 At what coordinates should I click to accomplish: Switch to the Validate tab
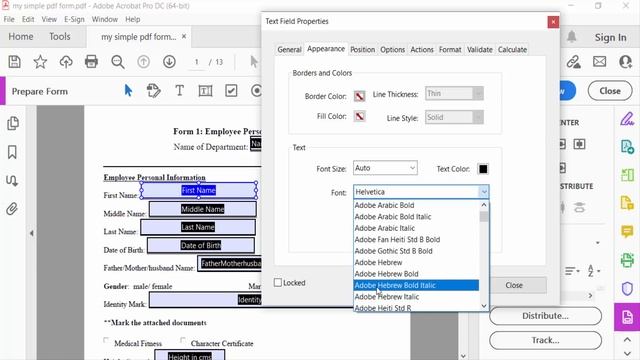(x=480, y=49)
